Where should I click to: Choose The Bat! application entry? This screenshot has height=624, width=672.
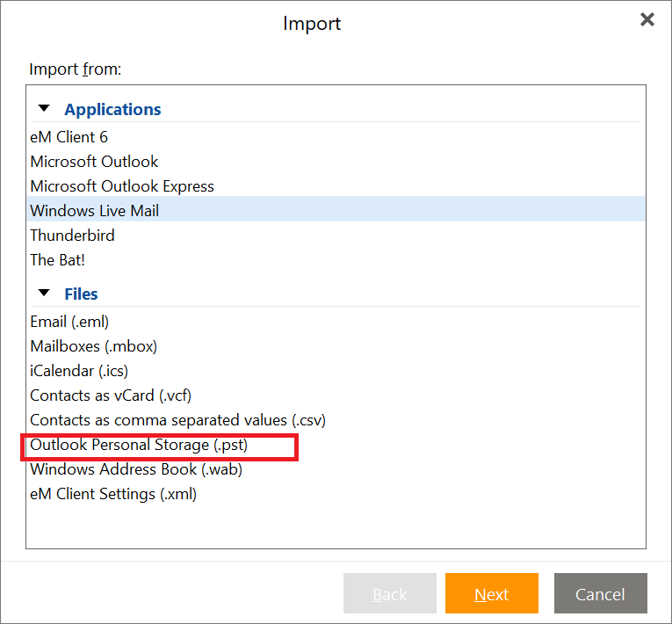point(336,260)
